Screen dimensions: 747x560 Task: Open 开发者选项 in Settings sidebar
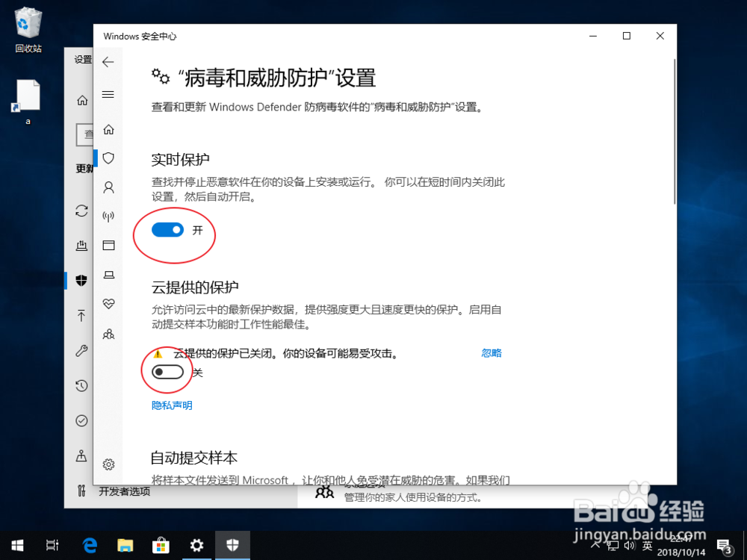(124, 491)
